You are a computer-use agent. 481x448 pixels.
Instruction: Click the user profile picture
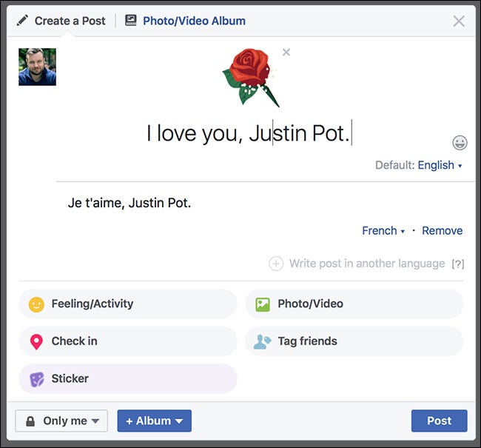pos(37,67)
